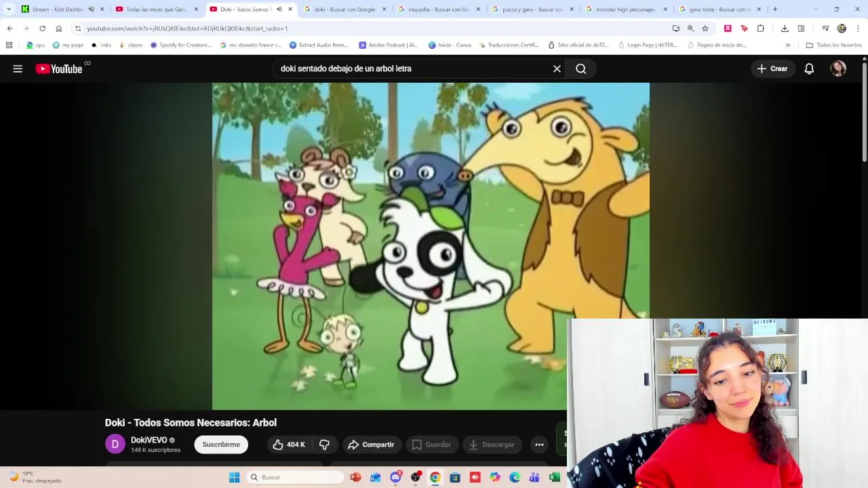
Task: Open the zoom magnifier in address bar
Action: pyautogui.click(x=690, y=28)
